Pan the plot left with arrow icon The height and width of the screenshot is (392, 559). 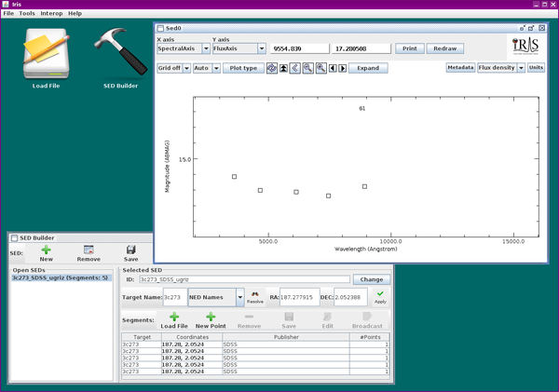coord(333,68)
